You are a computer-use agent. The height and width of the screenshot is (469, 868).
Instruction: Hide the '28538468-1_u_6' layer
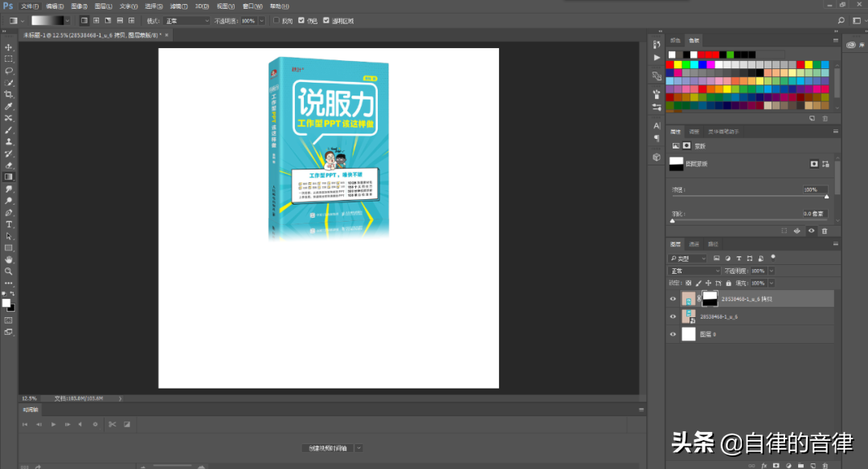click(674, 316)
